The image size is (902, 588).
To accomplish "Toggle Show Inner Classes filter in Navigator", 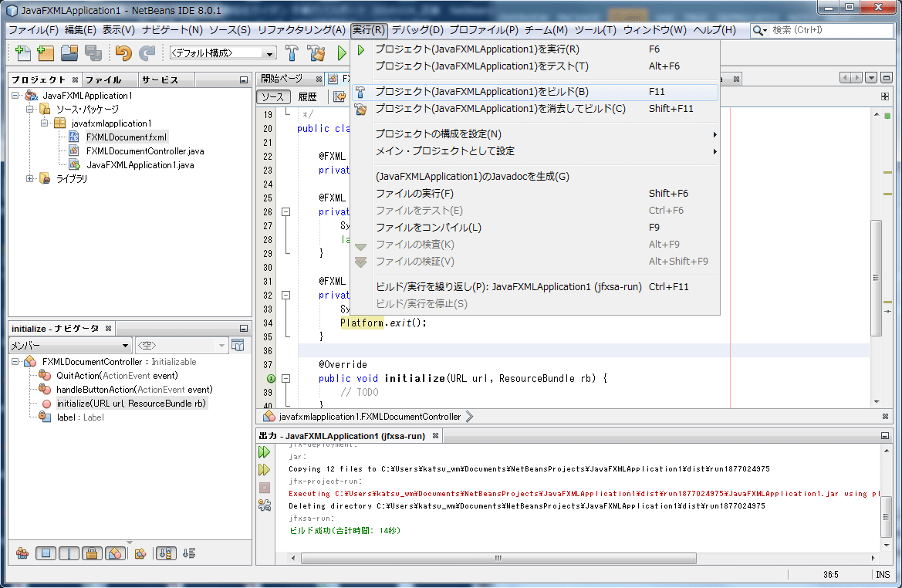I will click(x=115, y=553).
